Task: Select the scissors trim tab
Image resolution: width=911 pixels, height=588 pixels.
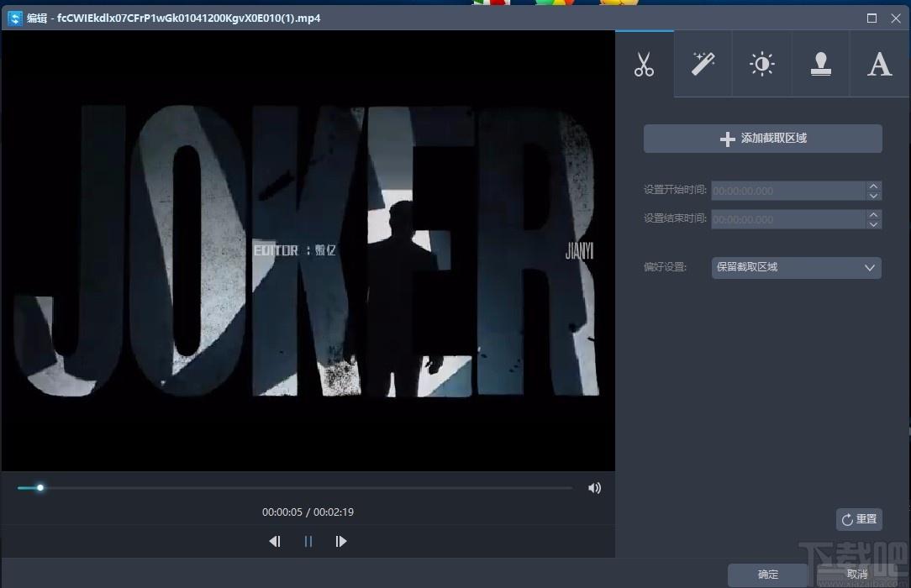Action: (x=645, y=64)
